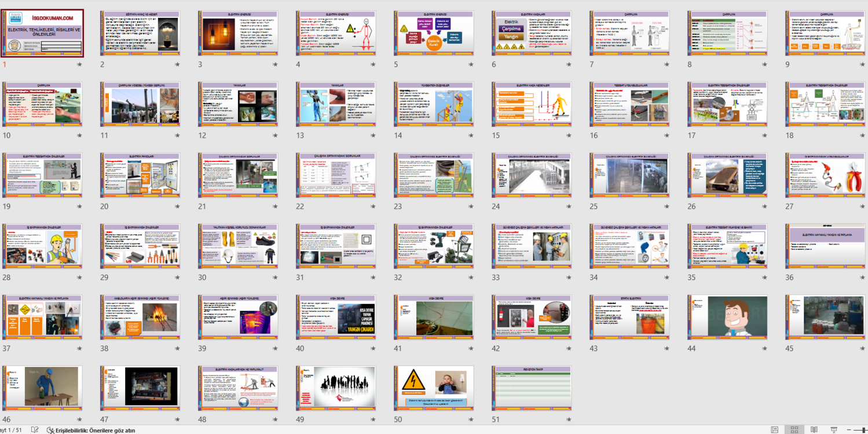Select slide 43 Statik Elektrik thumbnail
Image resolution: width=868 pixels, height=434 pixels.
tap(629, 318)
